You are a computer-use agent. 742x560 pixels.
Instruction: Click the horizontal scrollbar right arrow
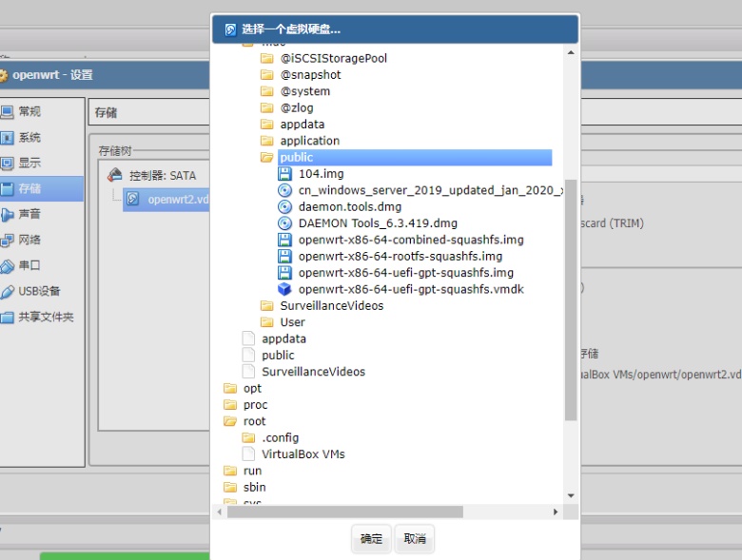point(556,512)
